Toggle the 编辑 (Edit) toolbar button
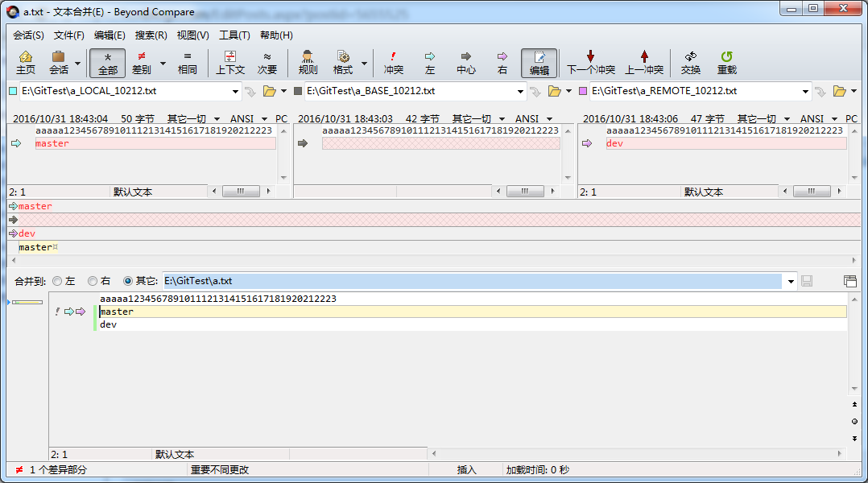Viewport: 868px width, 483px height. 539,62
